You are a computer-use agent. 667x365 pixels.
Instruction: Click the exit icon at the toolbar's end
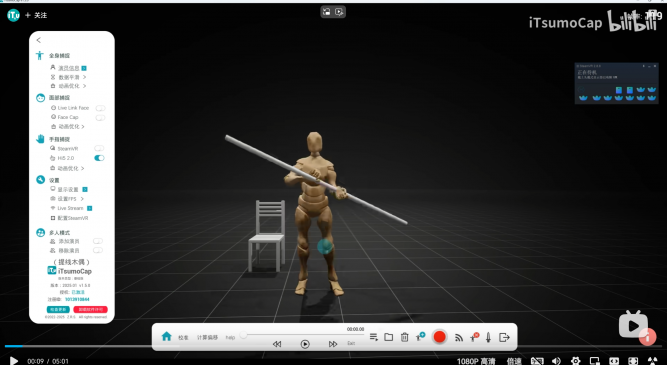tap(504, 337)
